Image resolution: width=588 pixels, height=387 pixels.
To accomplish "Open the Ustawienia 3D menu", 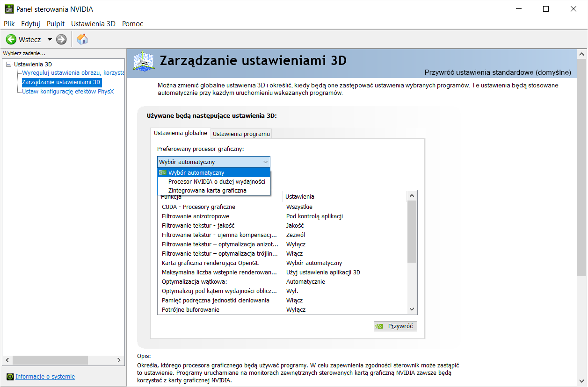I will click(93, 23).
